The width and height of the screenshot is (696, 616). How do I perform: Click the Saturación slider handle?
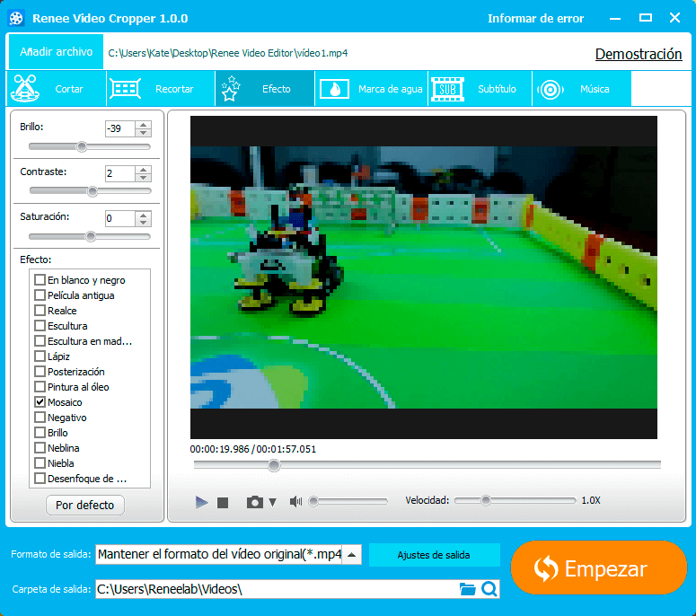click(x=90, y=236)
